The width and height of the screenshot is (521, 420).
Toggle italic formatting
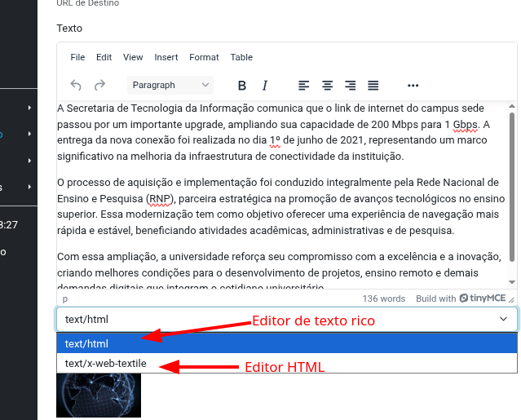[265, 86]
